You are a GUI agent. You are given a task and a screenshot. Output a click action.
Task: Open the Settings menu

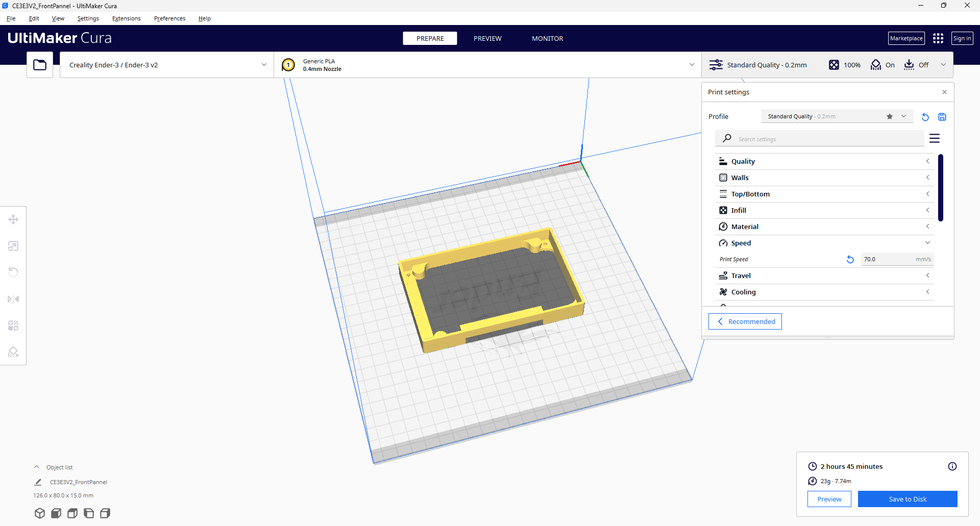pos(88,18)
